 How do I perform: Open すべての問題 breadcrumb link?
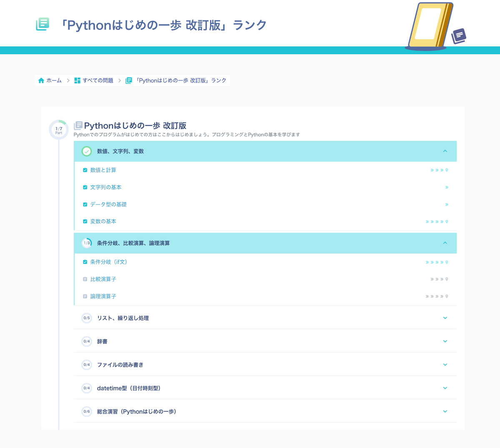click(98, 80)
